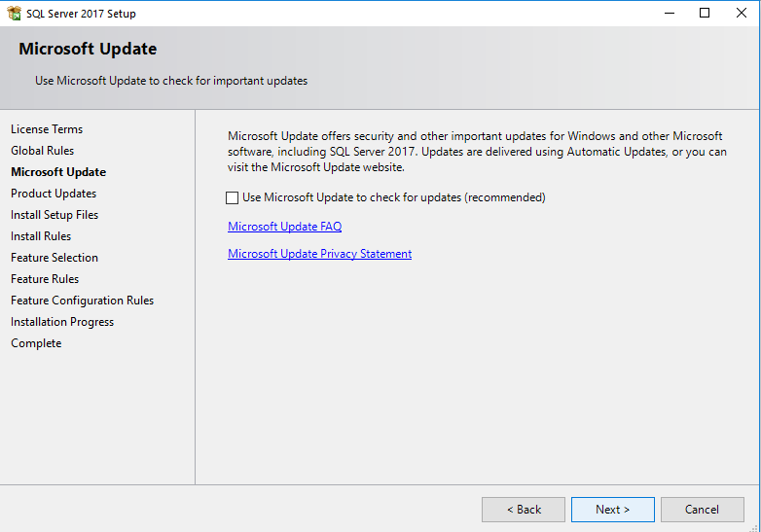Viewport: 761px width, 532px height.
Task: Select the Complete step in sidebar
Action: [x=36, y=343]
